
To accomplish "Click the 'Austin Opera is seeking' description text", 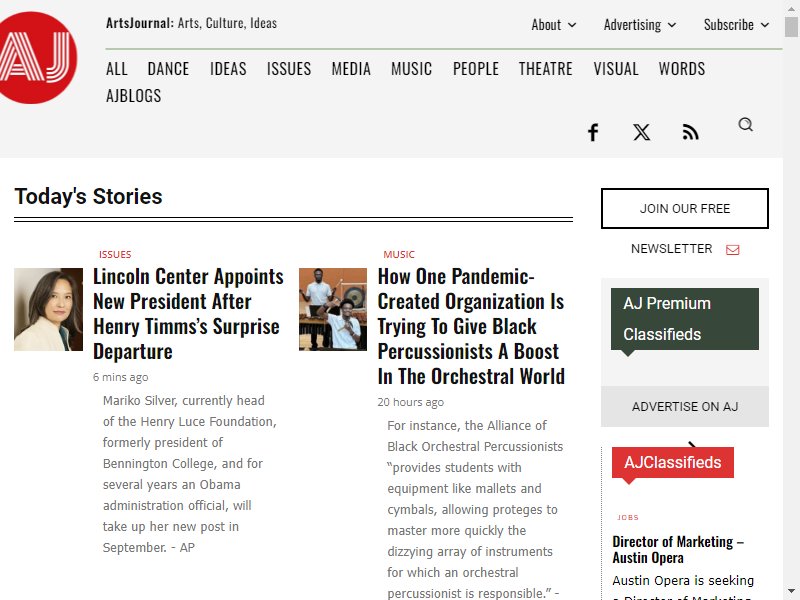I will click(x=683, y=581).
